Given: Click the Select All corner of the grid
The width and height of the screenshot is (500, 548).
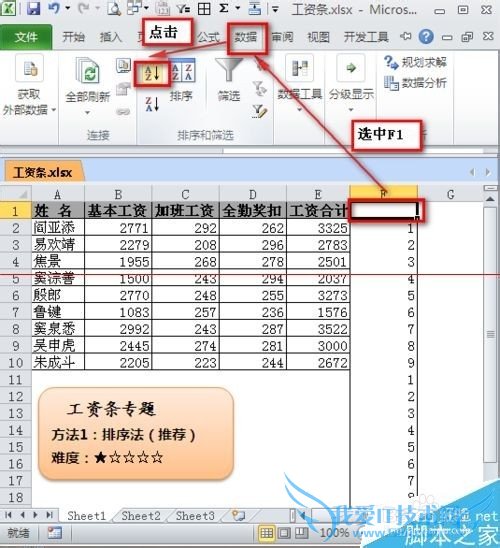Looking at the screenshot, I should tap(16, 194).
